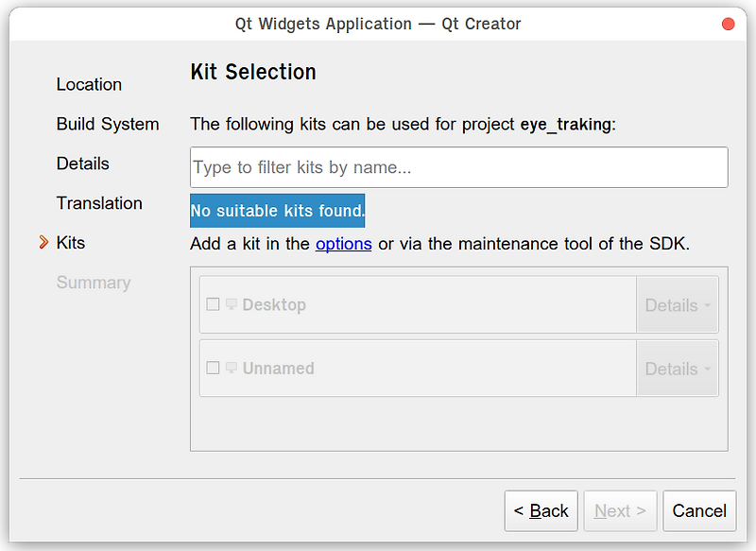Open Qt Creator options via the options link

point(343,243)
